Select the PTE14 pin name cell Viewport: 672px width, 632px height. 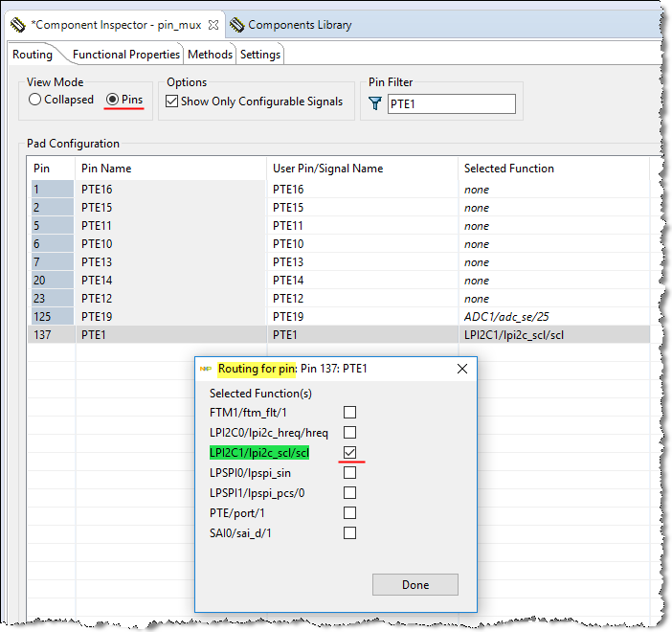pos(171,281)
